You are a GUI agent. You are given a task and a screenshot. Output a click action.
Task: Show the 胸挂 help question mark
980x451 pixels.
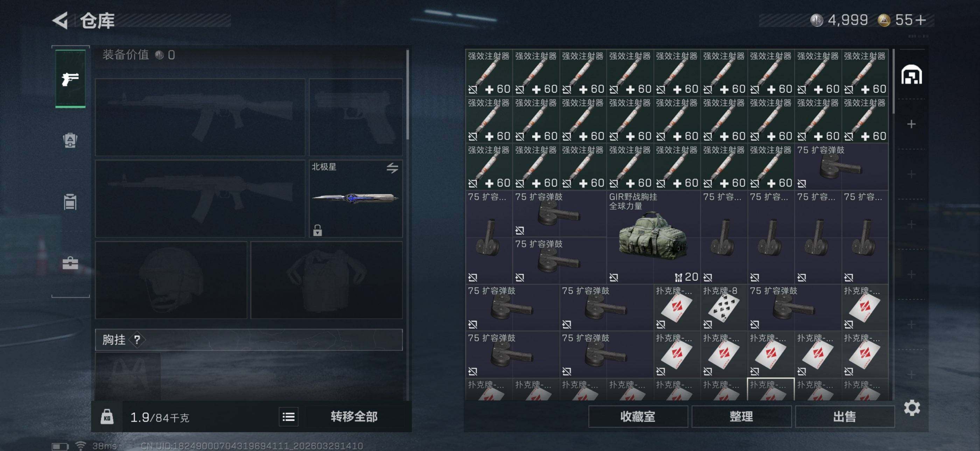tap(137, 339)
